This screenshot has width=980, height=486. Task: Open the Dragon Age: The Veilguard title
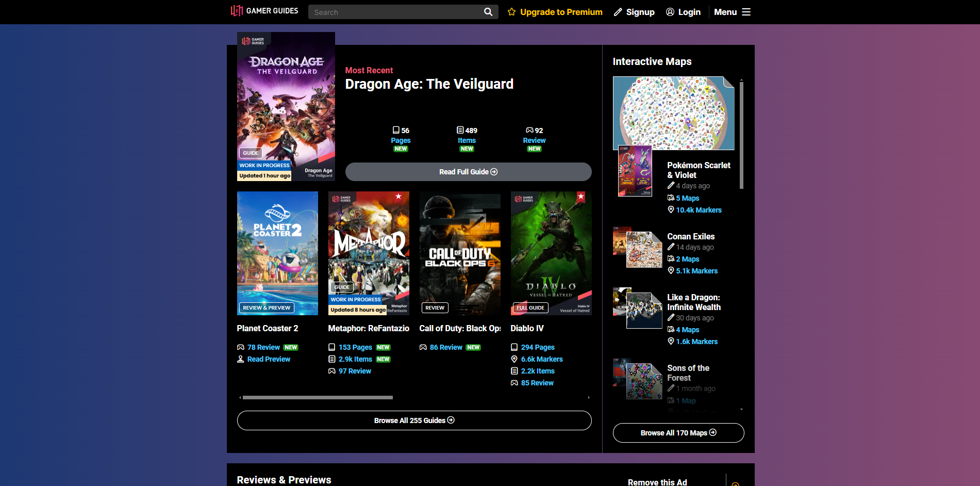429,84
